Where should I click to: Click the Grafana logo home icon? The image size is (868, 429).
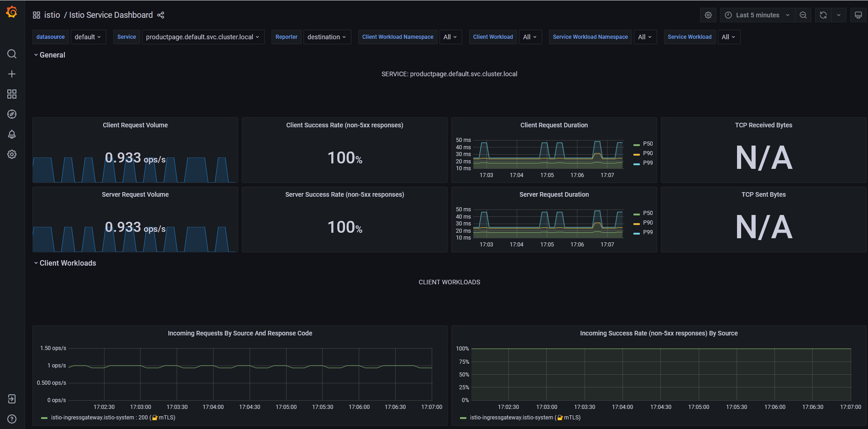[12, 12]
